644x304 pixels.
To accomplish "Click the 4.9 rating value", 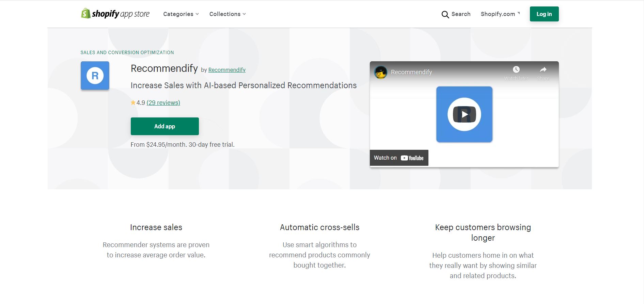I will (x=141, y=103).
